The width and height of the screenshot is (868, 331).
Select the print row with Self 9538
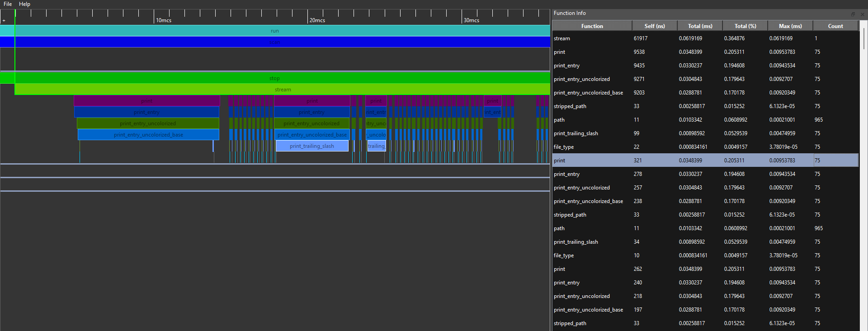[705, 52]
